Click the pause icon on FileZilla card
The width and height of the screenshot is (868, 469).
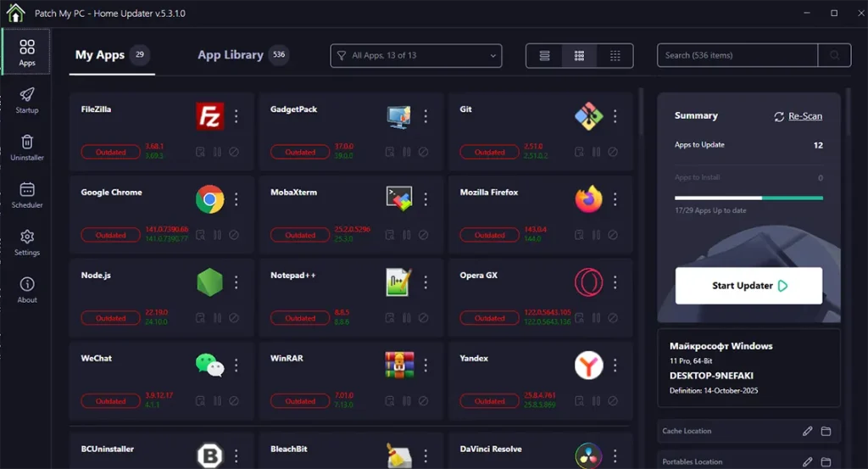pos(217,153)
